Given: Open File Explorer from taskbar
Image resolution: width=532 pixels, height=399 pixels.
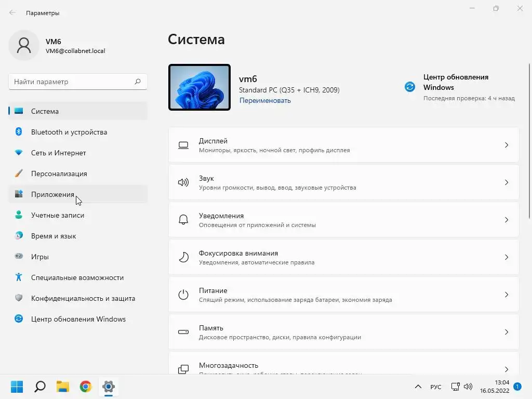Looking at the screenshot, I should click(x=63, y=387).
